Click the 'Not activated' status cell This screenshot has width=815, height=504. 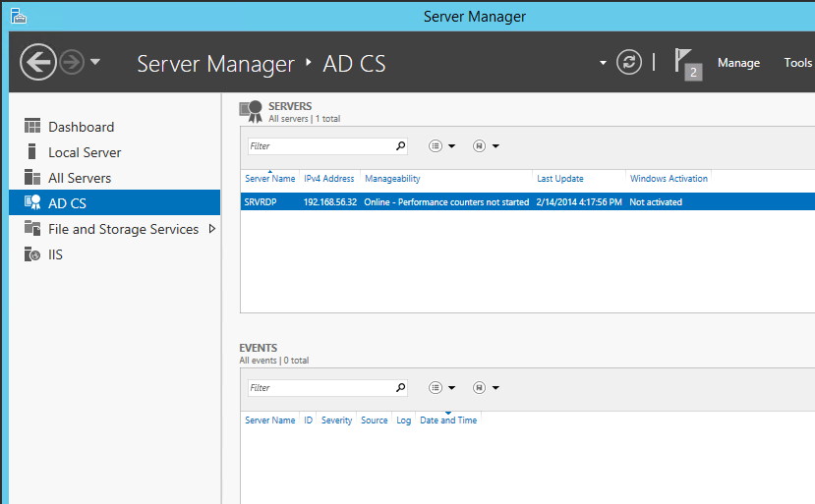click(656, 202)
